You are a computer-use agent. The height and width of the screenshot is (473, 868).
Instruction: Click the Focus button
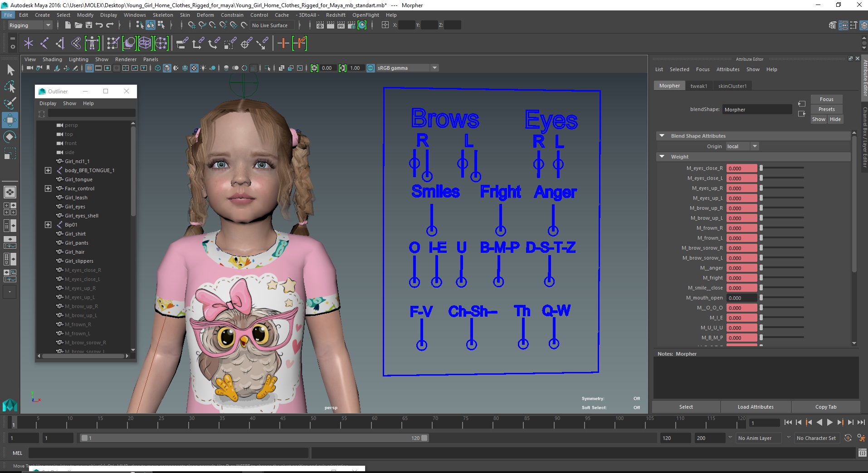coord(826,99)
